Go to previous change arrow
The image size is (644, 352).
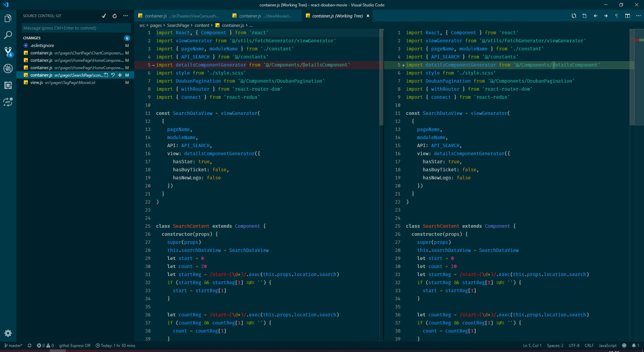(595, 16)
